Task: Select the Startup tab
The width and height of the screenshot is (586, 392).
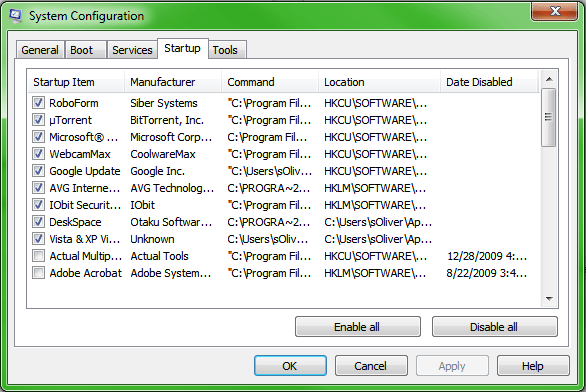Action: pyautogui.click(x=182, y=48)
